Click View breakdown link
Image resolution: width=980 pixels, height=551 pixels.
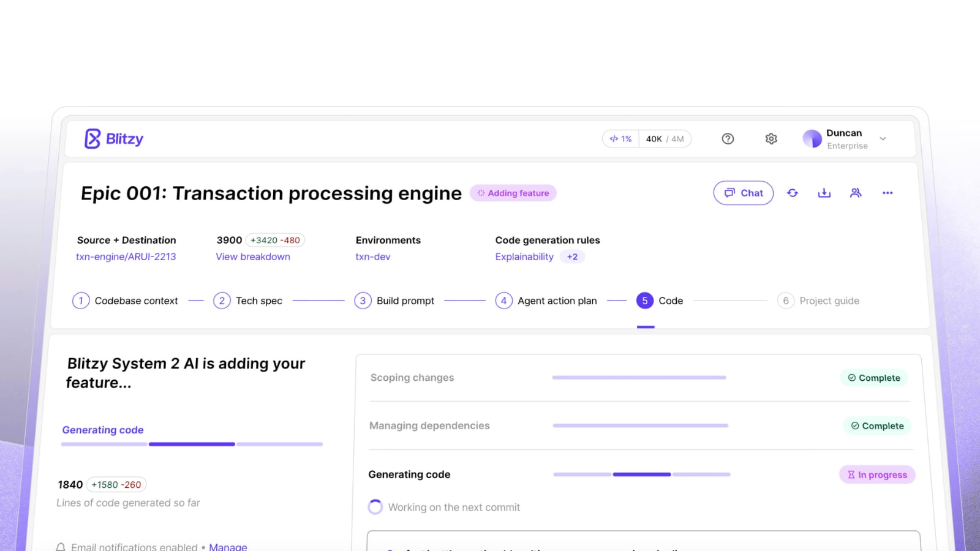point(253,257)
